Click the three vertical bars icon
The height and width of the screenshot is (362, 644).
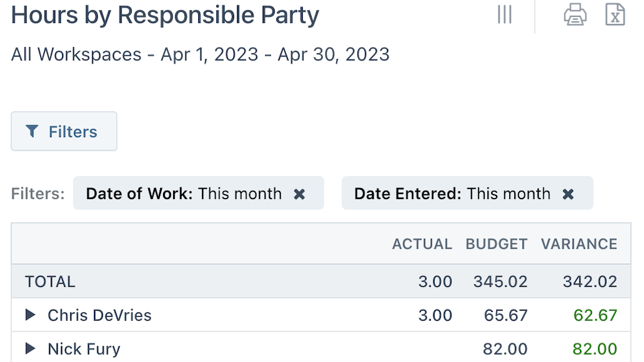tap(504, 14)
